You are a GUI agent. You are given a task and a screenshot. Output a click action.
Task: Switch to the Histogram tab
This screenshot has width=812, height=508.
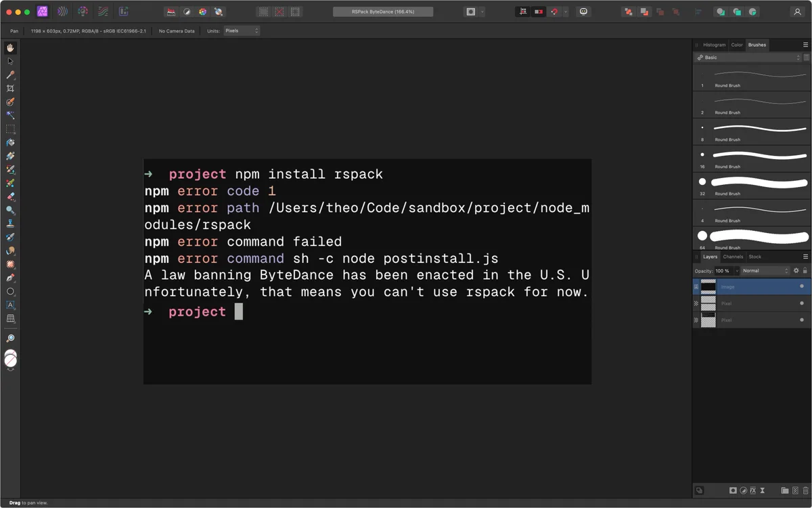714,45
